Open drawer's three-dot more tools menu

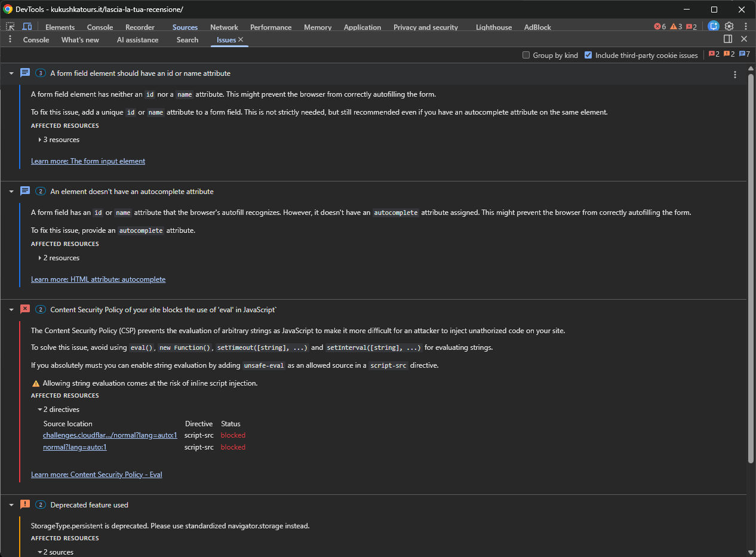pyautogui.click(x=10, y=39)
